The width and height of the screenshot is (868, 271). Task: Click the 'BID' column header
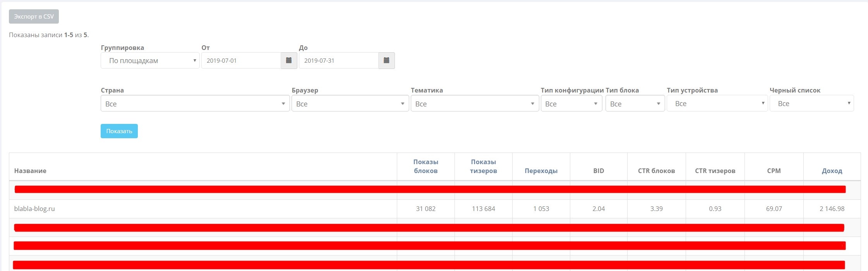[x=599, y=171]
